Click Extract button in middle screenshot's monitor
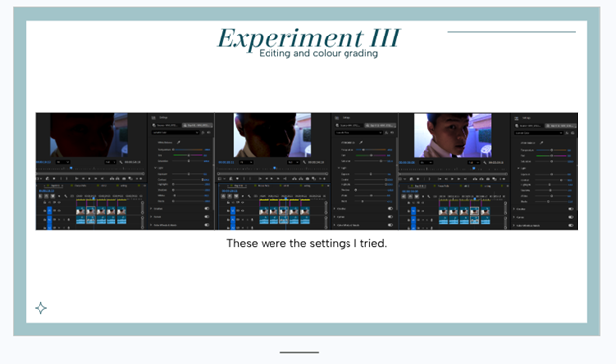The height and width of the screenshot is (364, 616). coord(301,179)
